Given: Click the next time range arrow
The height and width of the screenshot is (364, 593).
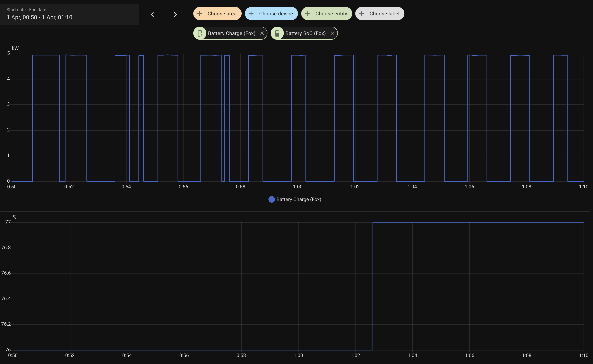Looking at the screenshot, I should pyautogui.click(x=175, y=15).
